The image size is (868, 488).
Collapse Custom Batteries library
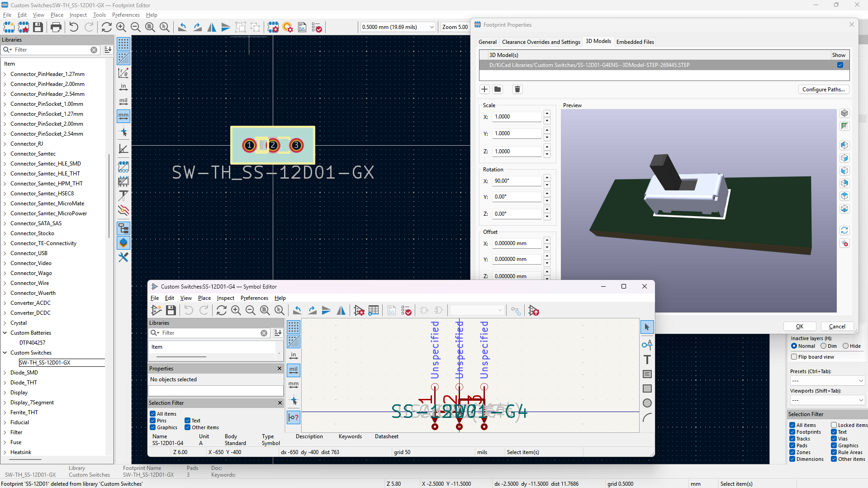coord(5,333)
